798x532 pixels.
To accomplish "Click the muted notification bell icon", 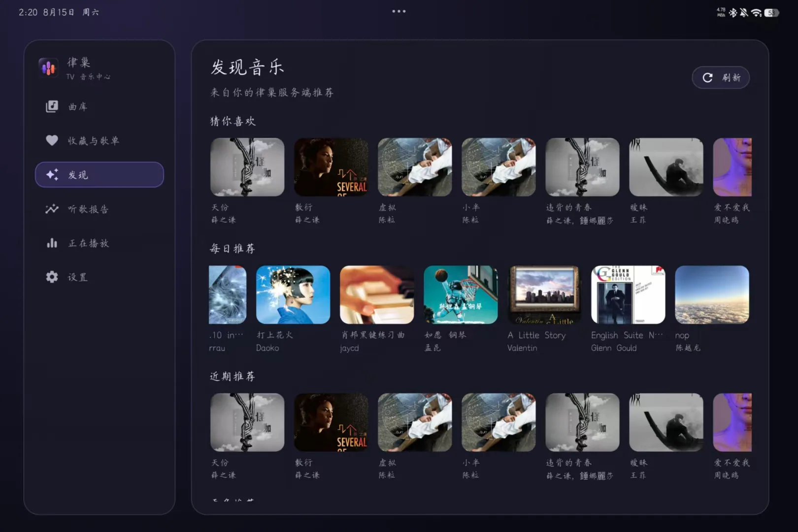I will pyautogui.click(x=744, y=13).
